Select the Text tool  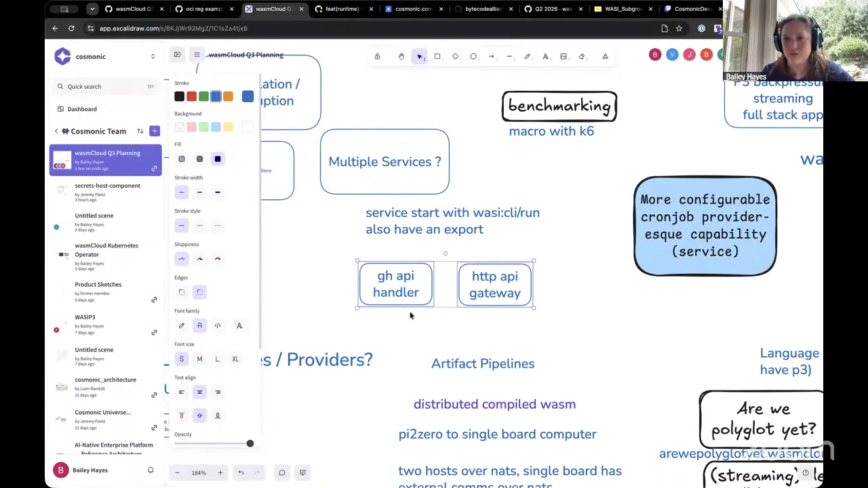(545, 56)
